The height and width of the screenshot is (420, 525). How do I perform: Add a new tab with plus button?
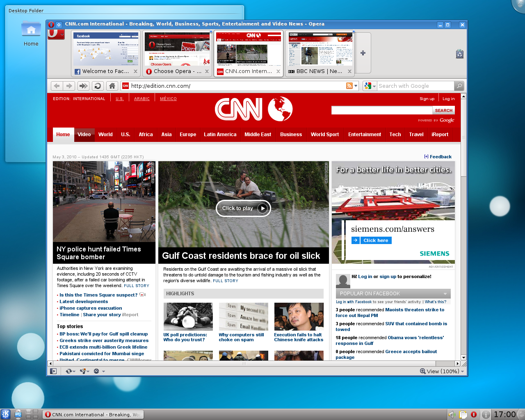click(363, 53)
